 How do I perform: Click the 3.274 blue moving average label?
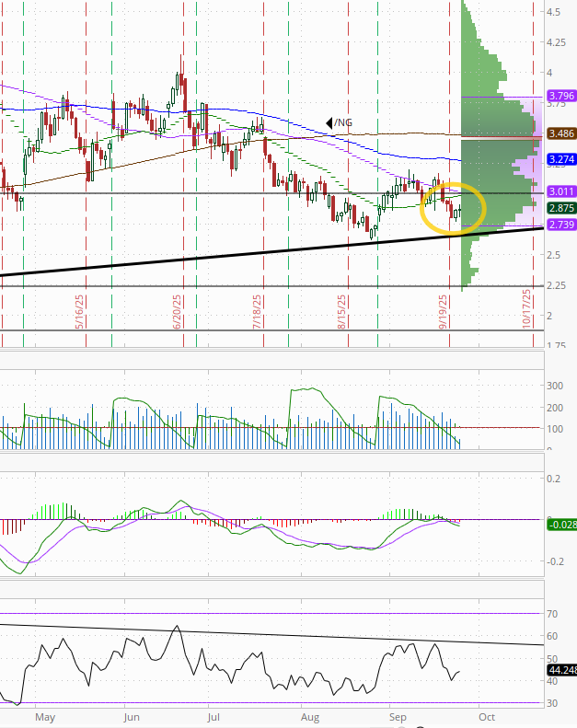(561, 159)
